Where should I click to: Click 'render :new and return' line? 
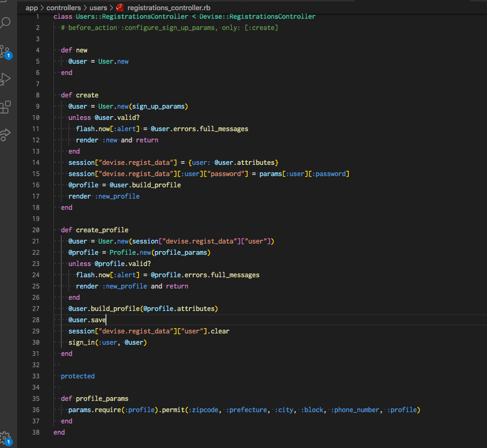(117, 140)
